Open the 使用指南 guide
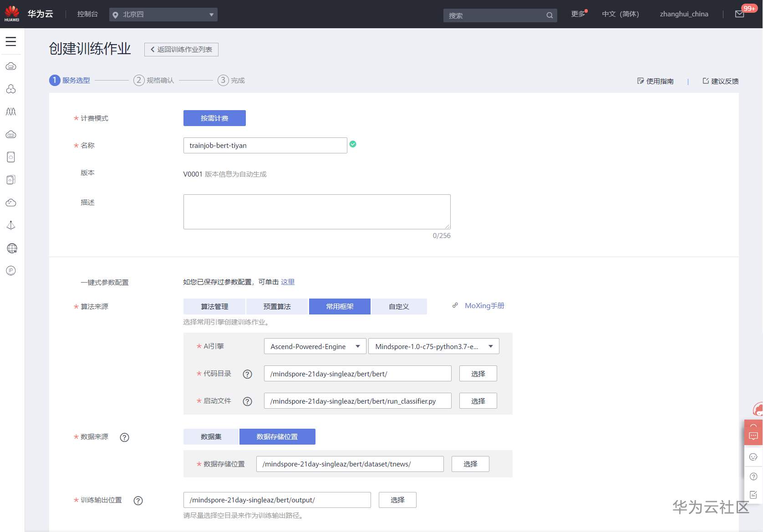This screenshot has width=763, height=532. pos(655,81)
